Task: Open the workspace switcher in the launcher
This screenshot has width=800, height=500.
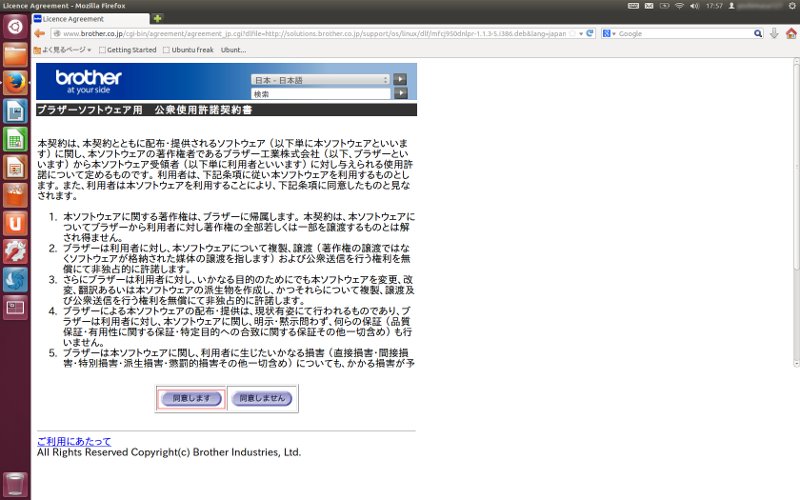Action: [x=15, y=307]
